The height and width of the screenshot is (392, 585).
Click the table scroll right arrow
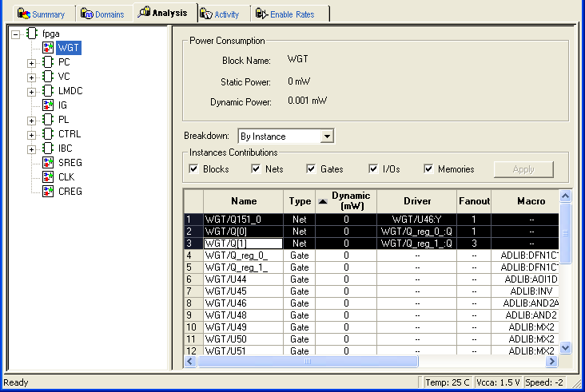(x=551, y=361)
